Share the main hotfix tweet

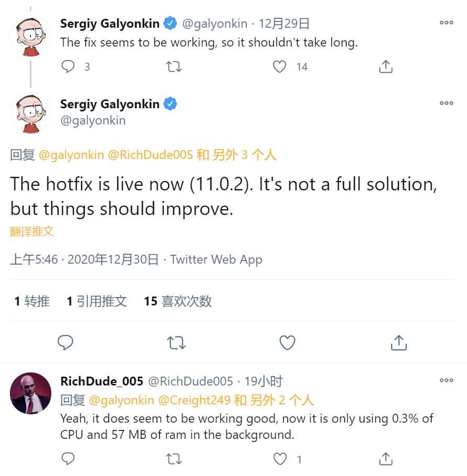pyautogui.click(x=399, y=343)
